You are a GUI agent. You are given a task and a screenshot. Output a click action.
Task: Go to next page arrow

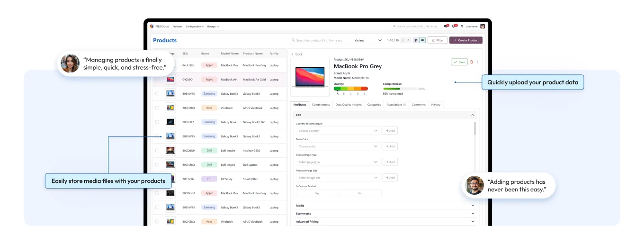pos(409,40)
